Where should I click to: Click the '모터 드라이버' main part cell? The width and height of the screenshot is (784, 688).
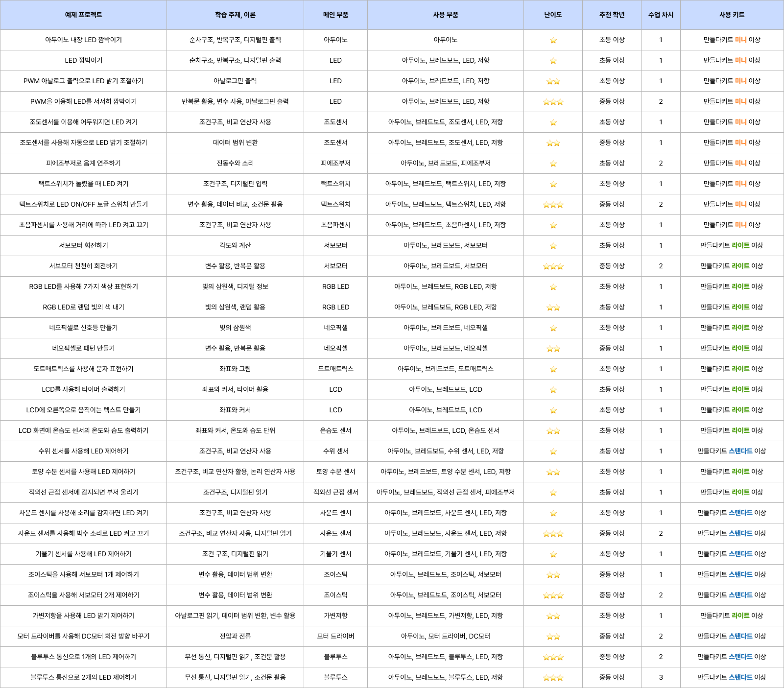[x=335, y=636]
